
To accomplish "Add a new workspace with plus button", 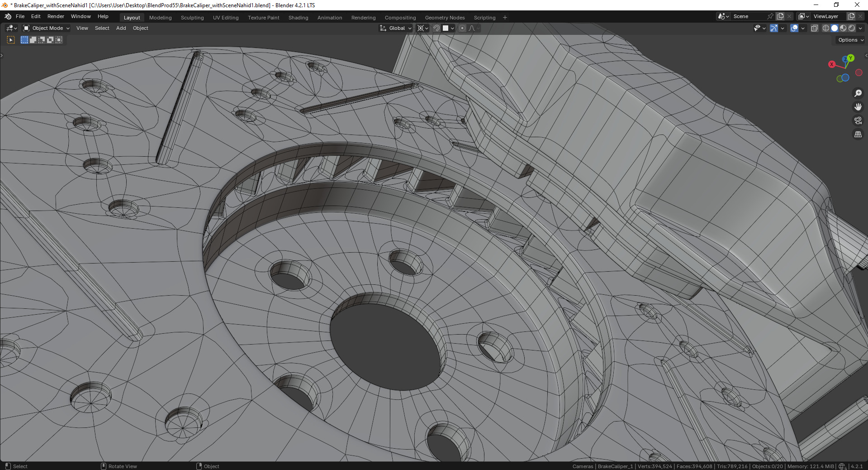I will [x=505, y=18].
